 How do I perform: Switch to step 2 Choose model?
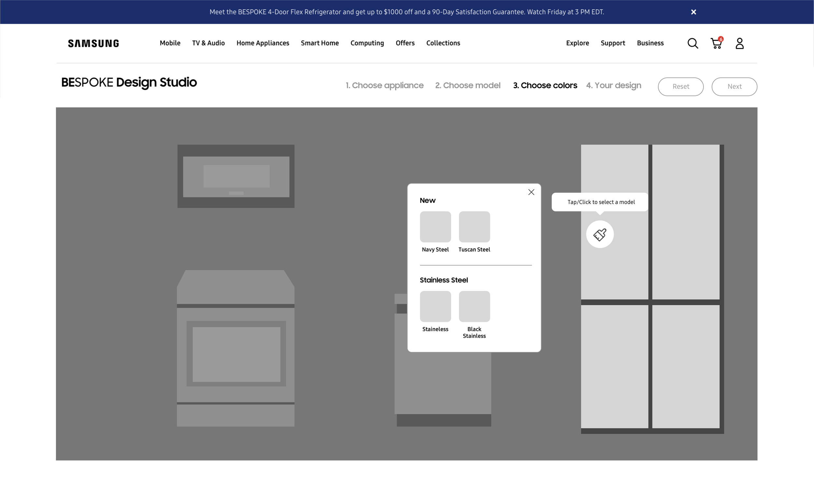pos(468,86)
